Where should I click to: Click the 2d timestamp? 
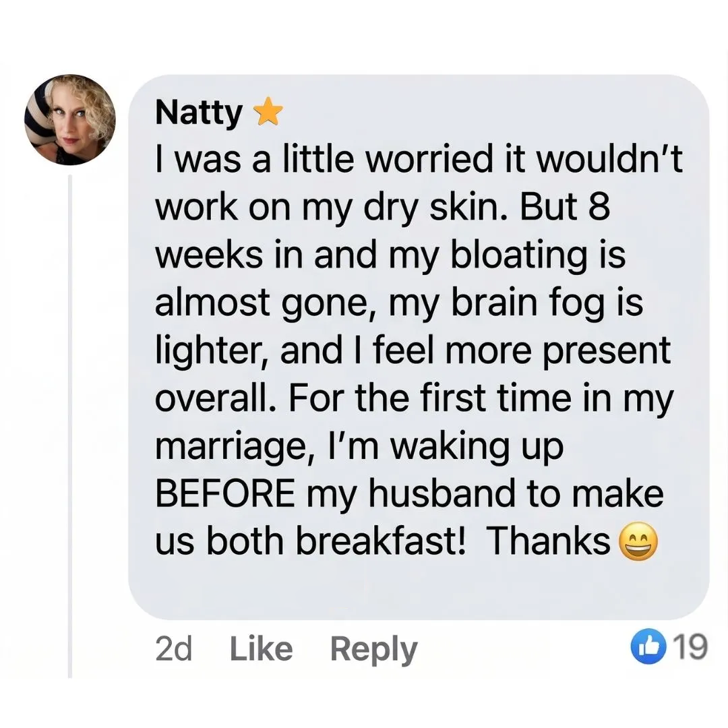click(173, 648)
